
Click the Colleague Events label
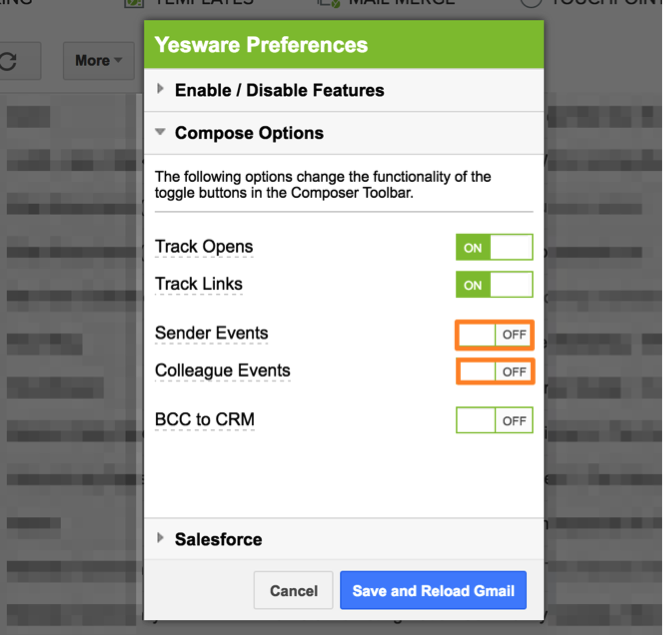pos(222,371)
